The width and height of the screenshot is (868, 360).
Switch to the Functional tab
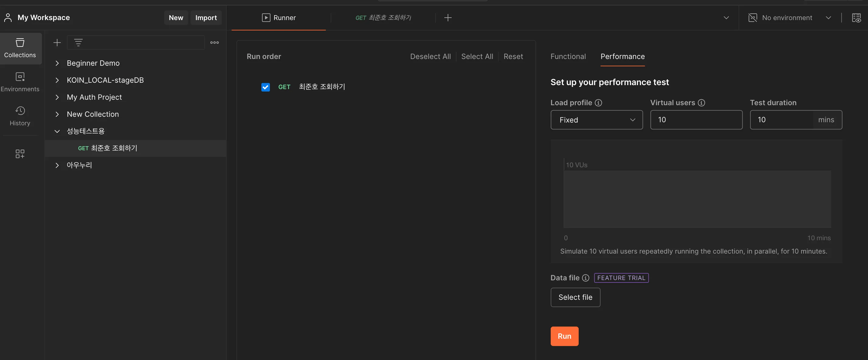(568, 57)
